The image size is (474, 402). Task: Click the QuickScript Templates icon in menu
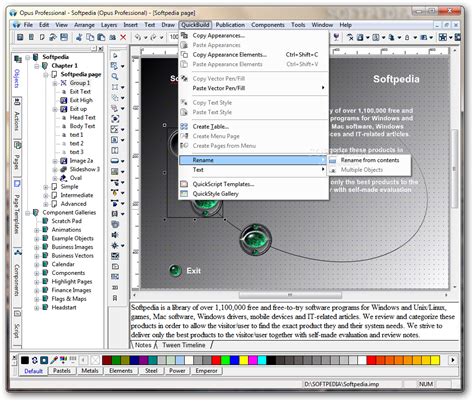(184, 184)
